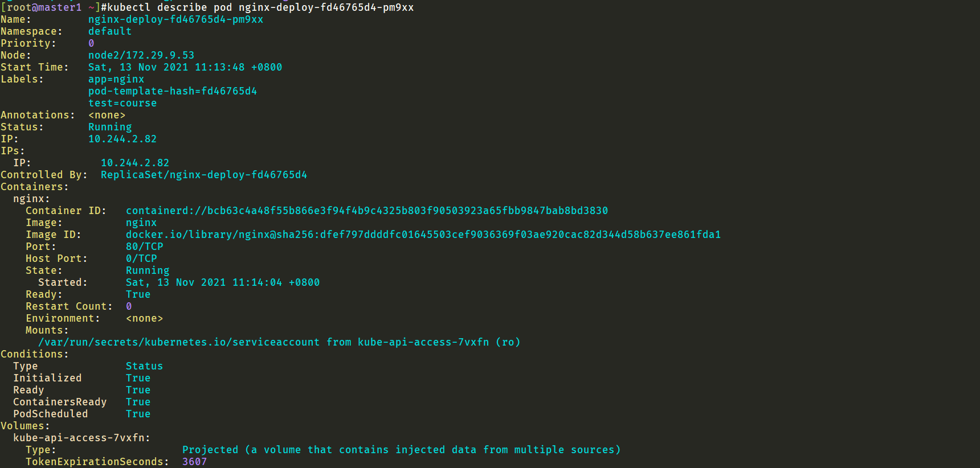This screenshot has height=468, width=980.
Task: Click the Projected volume type description
Action: pyautogui.click(x=401, y=450)
